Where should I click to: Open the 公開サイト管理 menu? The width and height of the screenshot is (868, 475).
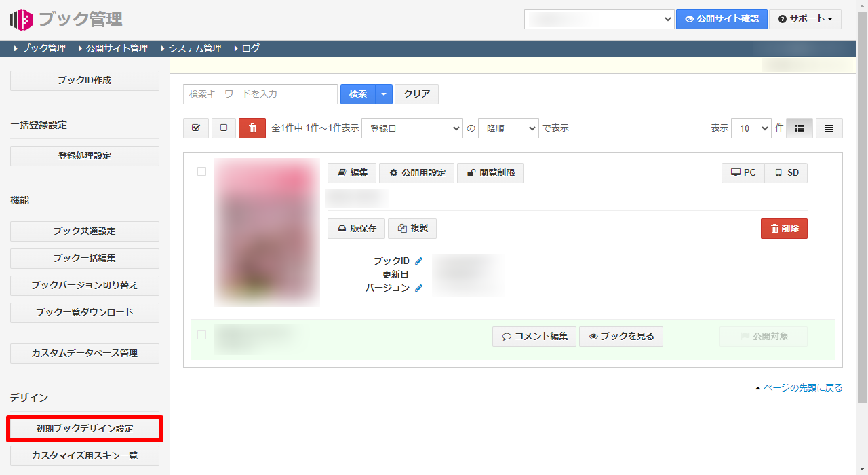[x=116, y=48]
